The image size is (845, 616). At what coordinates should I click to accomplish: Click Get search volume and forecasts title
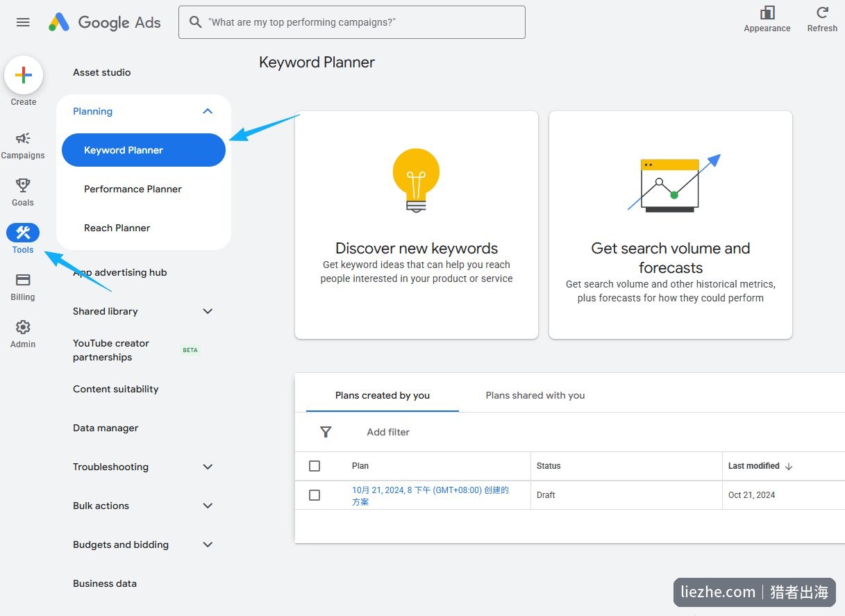pyautogui.click(x=671, y=258)
